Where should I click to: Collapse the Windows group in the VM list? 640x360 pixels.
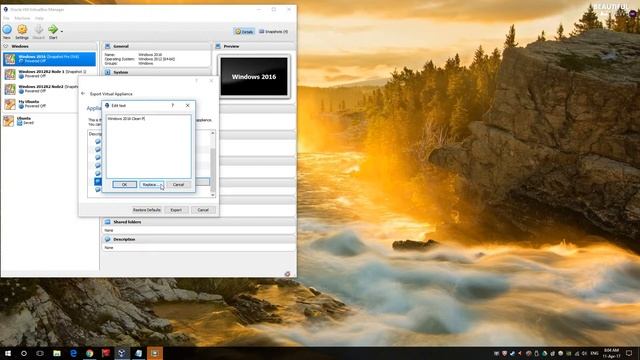(x=6, y=46)
